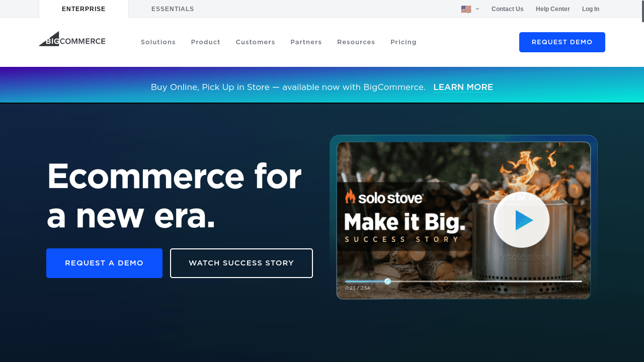This screenshot has height=362, width=644.
Task: Click Watch Success Story button
Action: pyautogui.click(x=242, y=263)
